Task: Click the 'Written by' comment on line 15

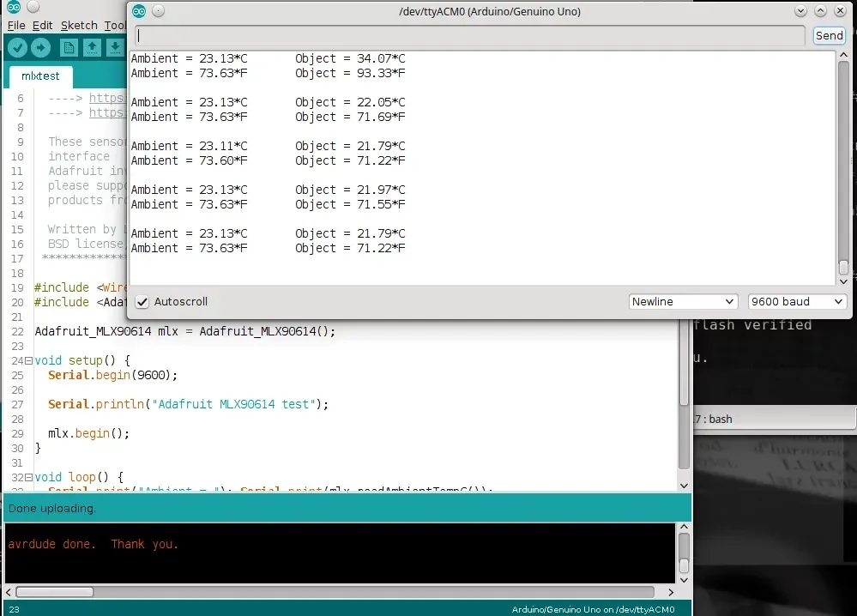Action: click(x=82, y=230)
